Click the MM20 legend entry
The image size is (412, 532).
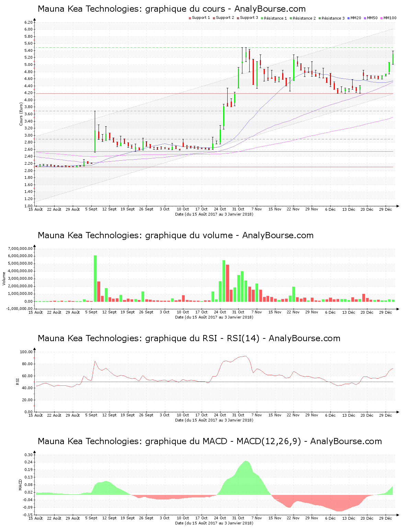tap(354, 18)
